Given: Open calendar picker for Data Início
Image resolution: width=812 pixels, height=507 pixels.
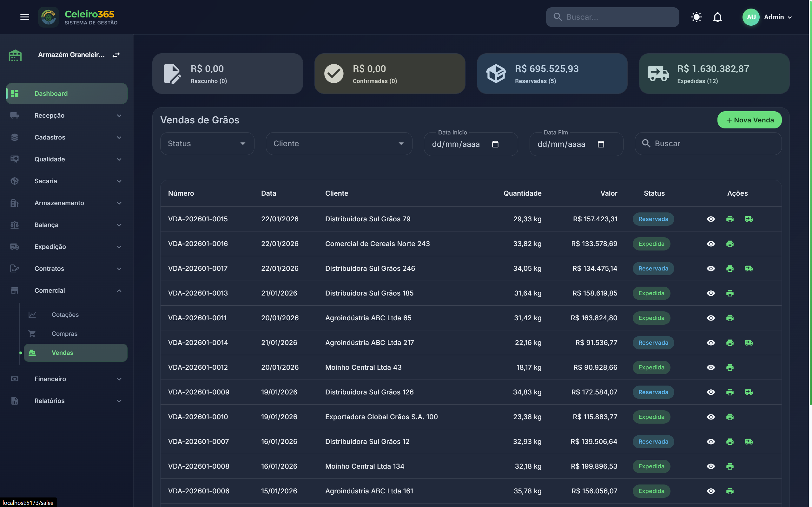Looking at the screenshot, I should pos(495,144).
